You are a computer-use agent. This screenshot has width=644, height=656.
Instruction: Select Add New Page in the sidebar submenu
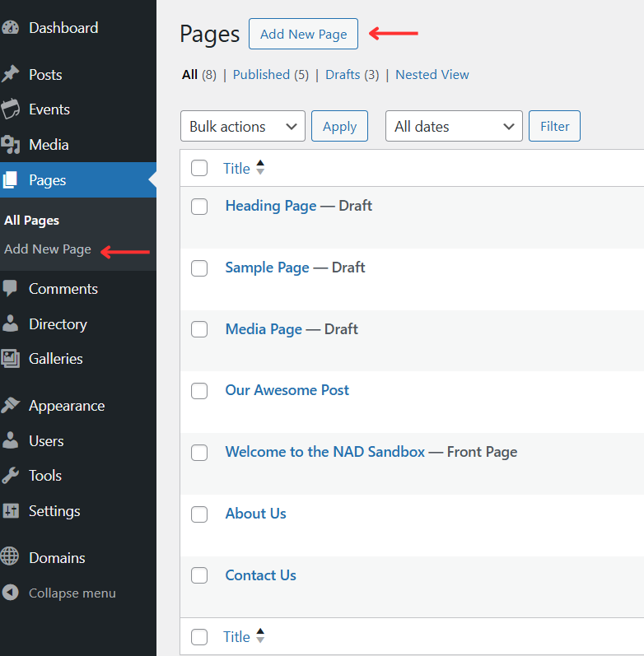48,249
